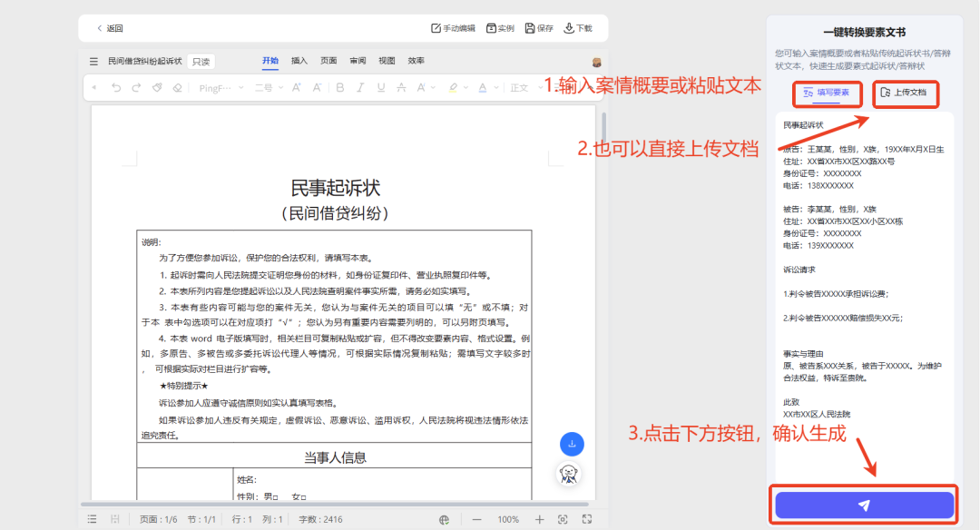Click the redo arrow icon
Image resolution: width=980 pixels, height=530 pixels.
click(x=136, y=88)
